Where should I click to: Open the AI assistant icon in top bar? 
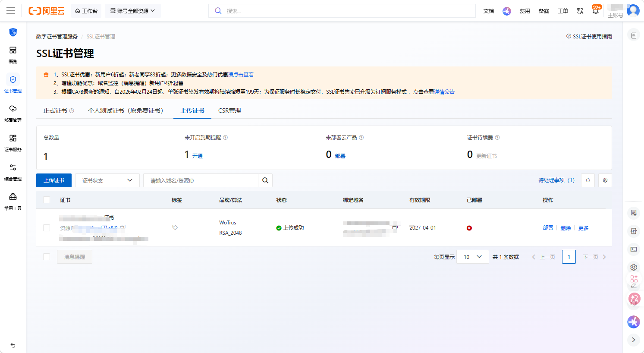[x=507, y=11]
